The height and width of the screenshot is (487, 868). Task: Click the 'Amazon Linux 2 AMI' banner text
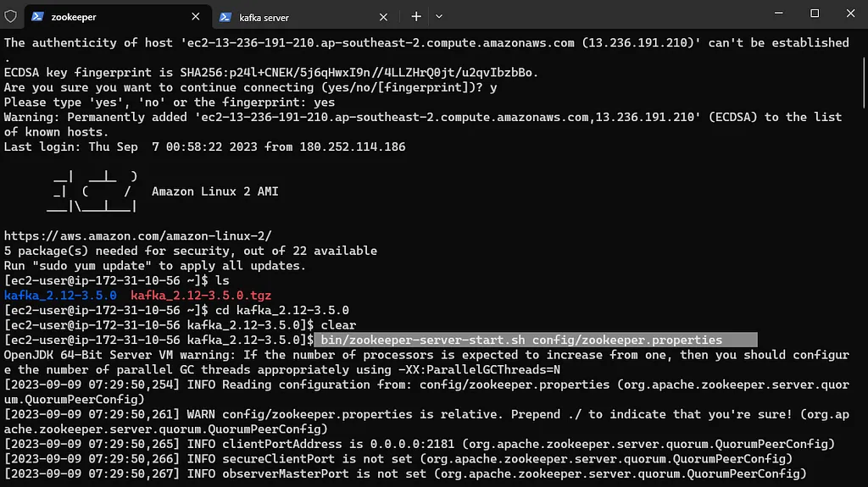pyautogui.click(x=214, y=191)
